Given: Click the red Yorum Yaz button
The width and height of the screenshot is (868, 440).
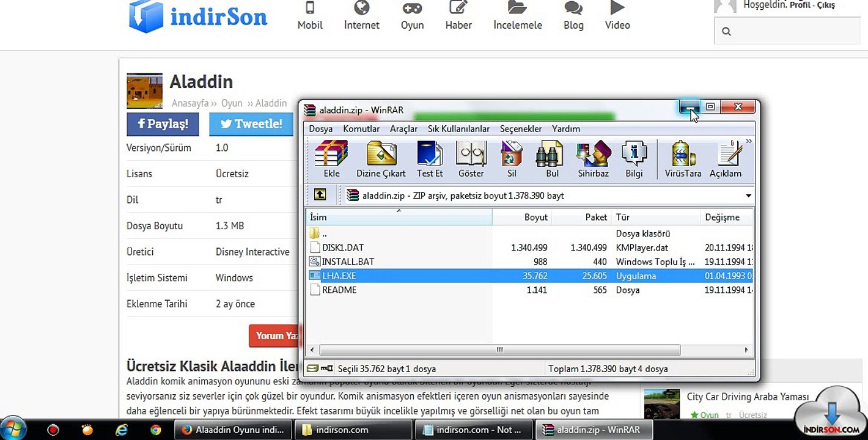Looking at the screenshot, I should pos(275,335).
